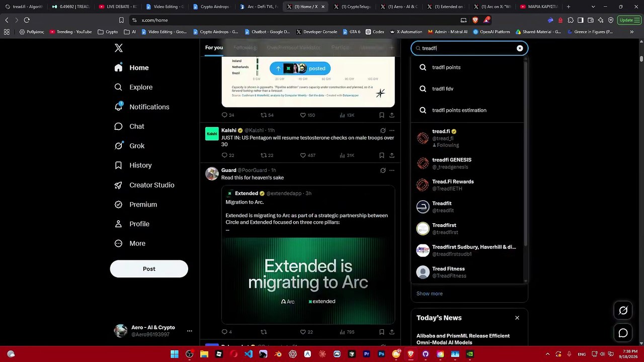Viewport: 644px width, 362px height.
Task: Open a new browser tab
Action: pos(569,7)
